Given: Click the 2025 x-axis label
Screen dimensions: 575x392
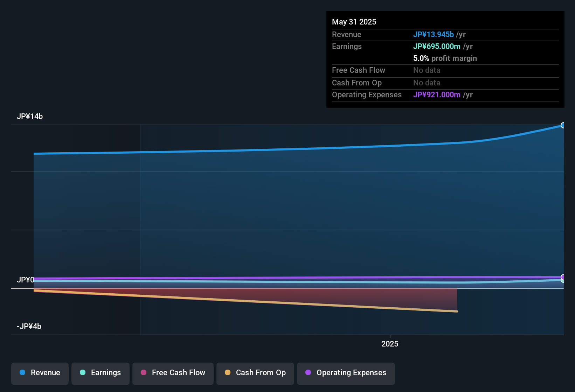Looking at the screenshot, I should tap(390, 344).
